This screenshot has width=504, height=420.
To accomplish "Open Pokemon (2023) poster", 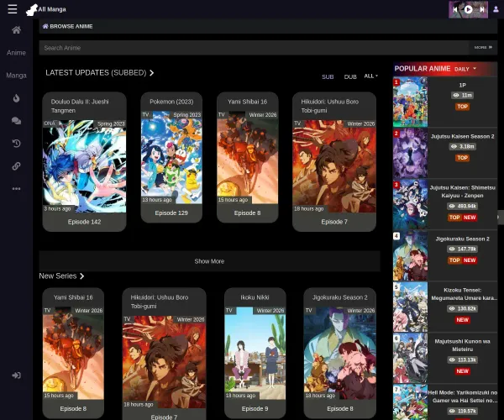I will pos(171,157).
